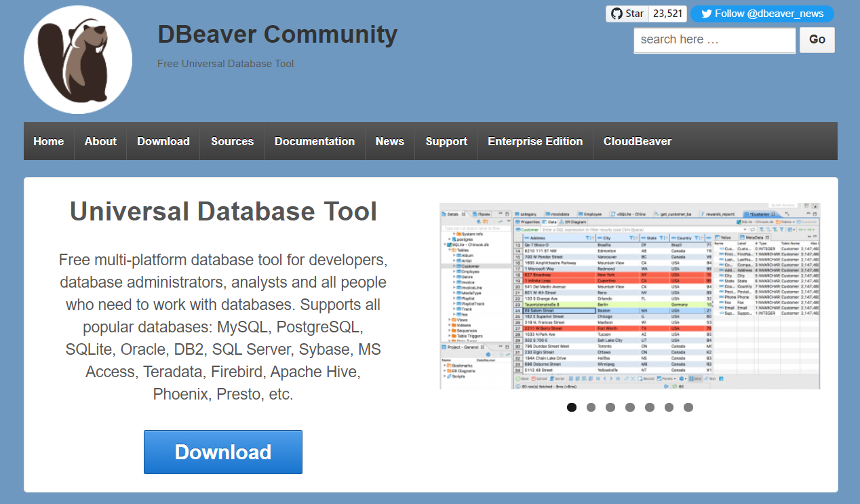Open the News section
The height and width of the screenshot is (504, 860).
390,141
